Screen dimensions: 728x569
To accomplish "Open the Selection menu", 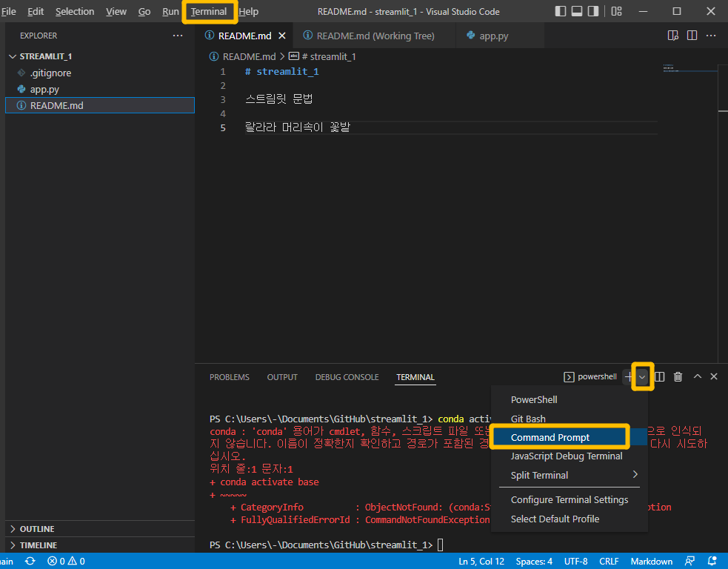I will [75, 12].
